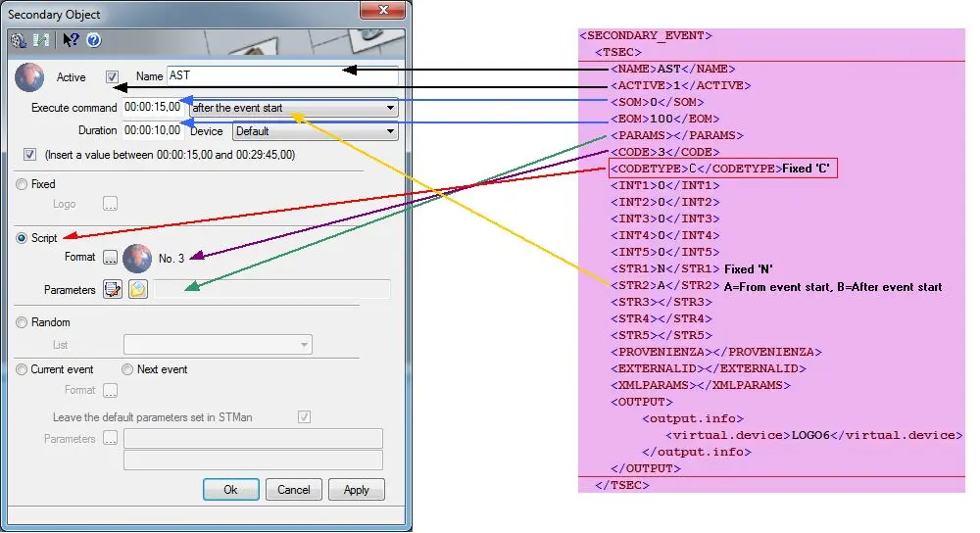Click the Apply button

click(x=357, y=490)
